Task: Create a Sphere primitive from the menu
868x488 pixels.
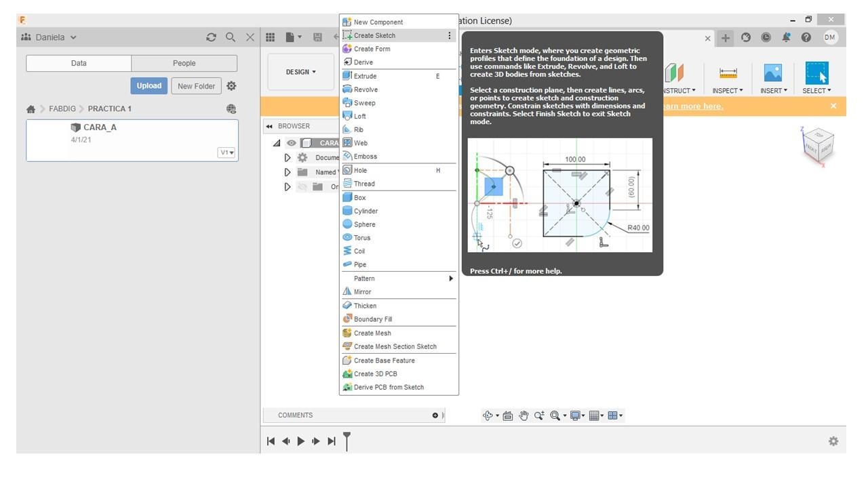Action: 399,224
